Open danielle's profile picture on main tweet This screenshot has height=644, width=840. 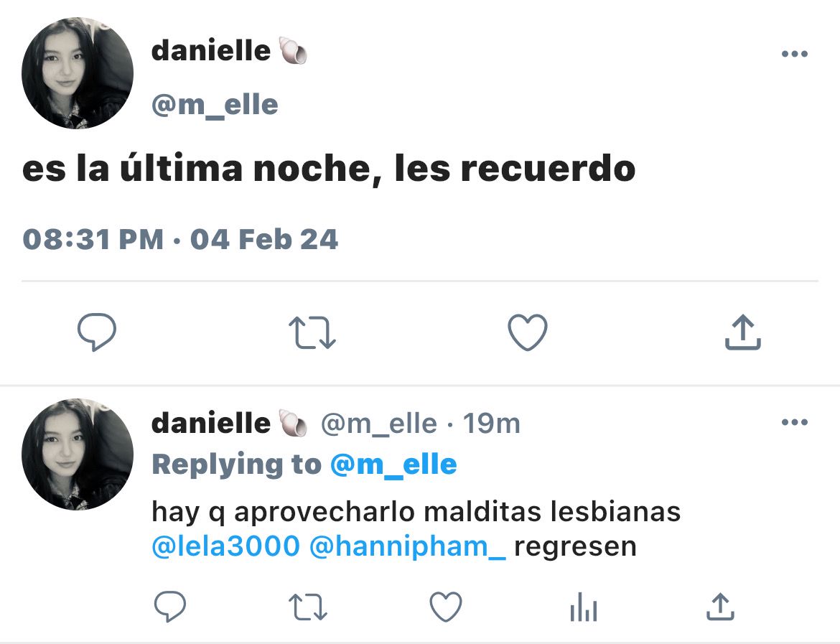pos(77,73)
